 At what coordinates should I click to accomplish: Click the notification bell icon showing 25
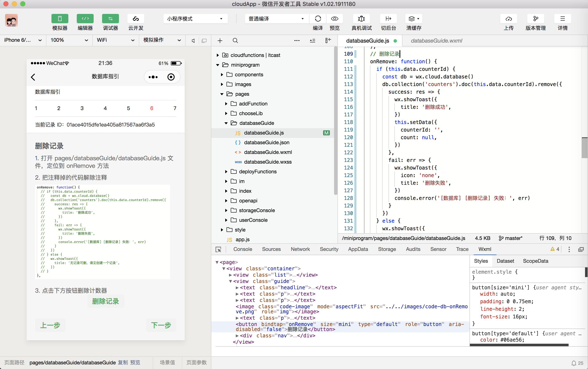point(577,363)
